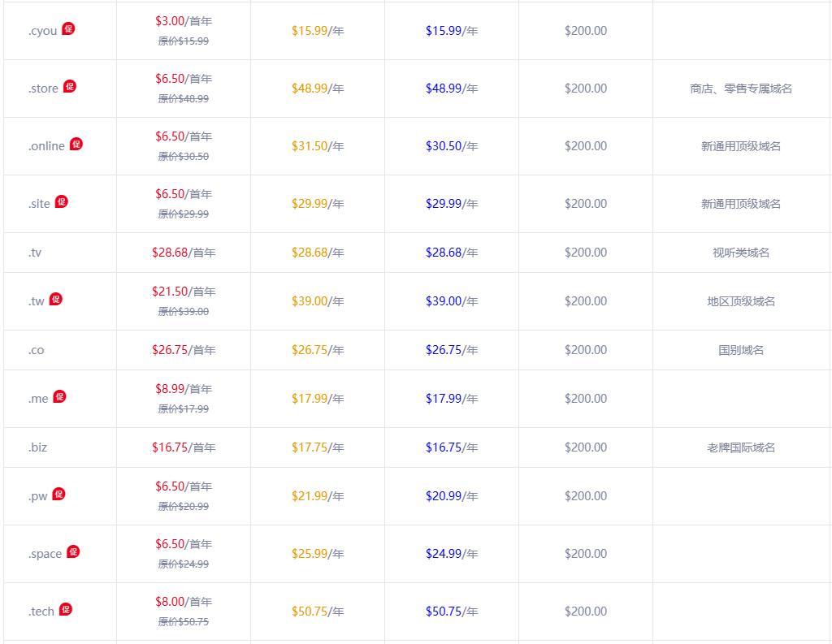Click the strikethrough 原价$50.75 under .tech
Viewport: 832px width, 644px height.
click(x=183, y=622)
